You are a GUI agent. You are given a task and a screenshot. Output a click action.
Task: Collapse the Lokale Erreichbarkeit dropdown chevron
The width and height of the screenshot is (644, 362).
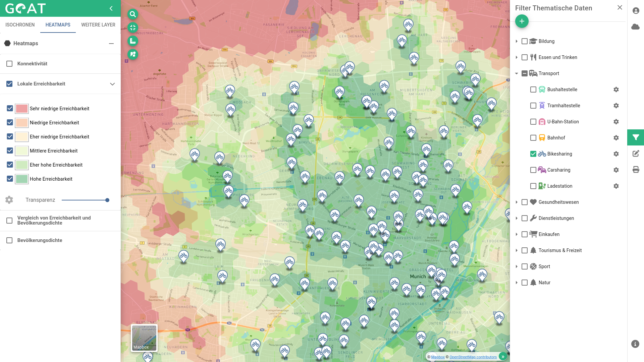pos(112,84)
